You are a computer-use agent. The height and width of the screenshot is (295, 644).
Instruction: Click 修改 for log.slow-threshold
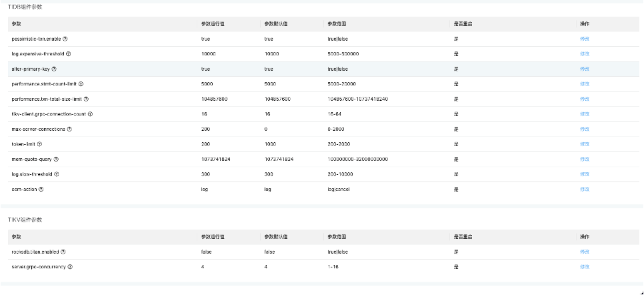[x=585, y=174]
